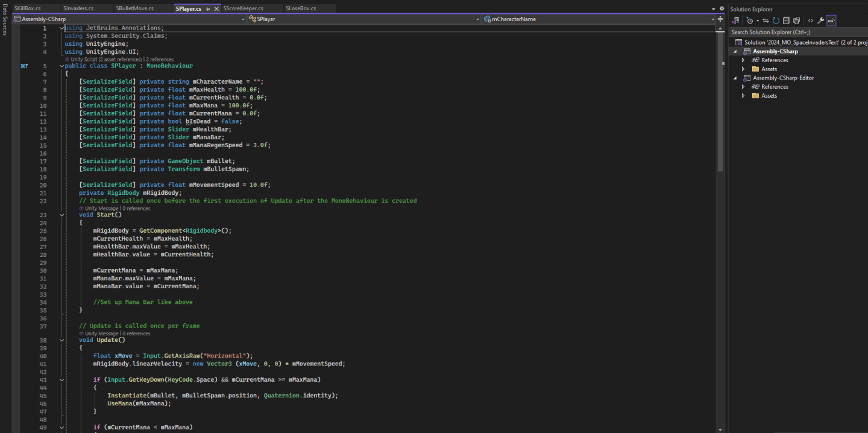The height and width of the screenshot is (433, 868).
Task: Click the Unity icon beside Update's Unity Message
Action: click(81, 333)
